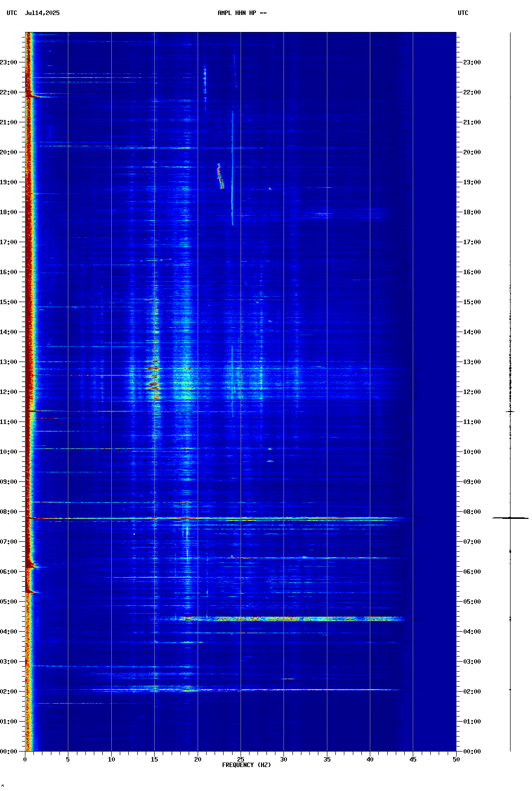The image size is (532, 791).
Task: Click 00:00 on the right time axis
Action: [x=472, y=752]
